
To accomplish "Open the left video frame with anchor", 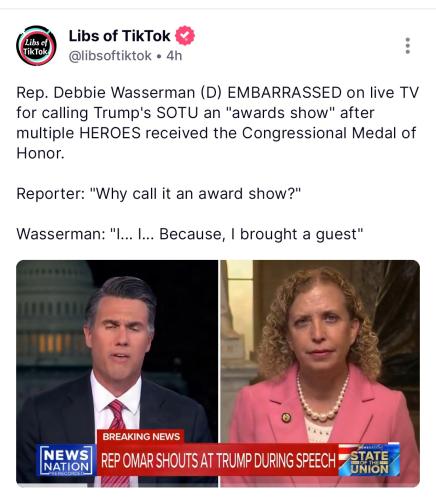I will pyautogui.click(x=117, y=373).
